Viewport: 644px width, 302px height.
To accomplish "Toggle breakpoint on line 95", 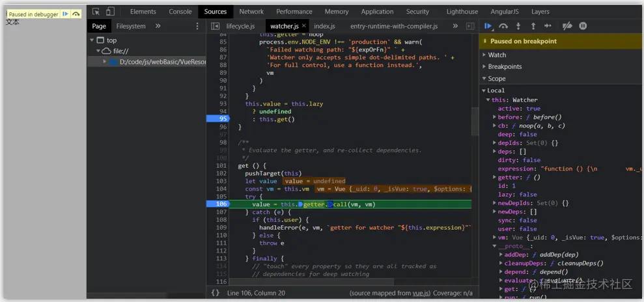I will coord(218,119).
